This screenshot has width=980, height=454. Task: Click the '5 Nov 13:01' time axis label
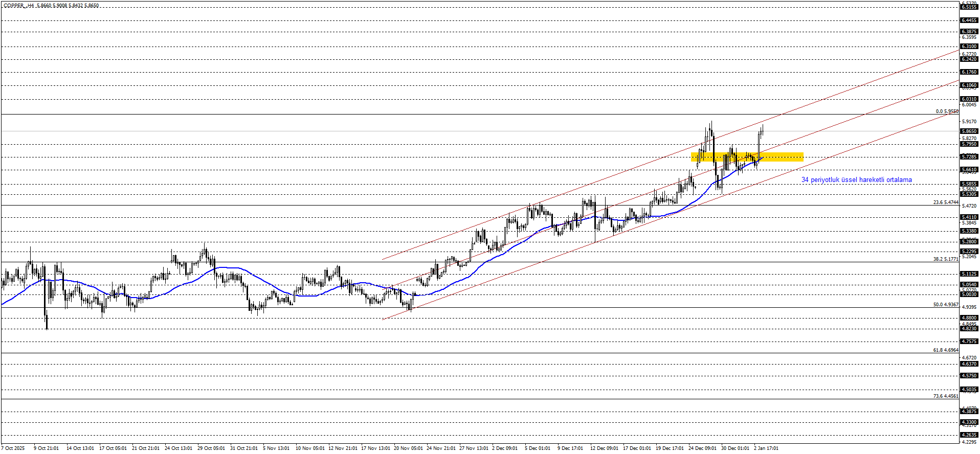276,448
